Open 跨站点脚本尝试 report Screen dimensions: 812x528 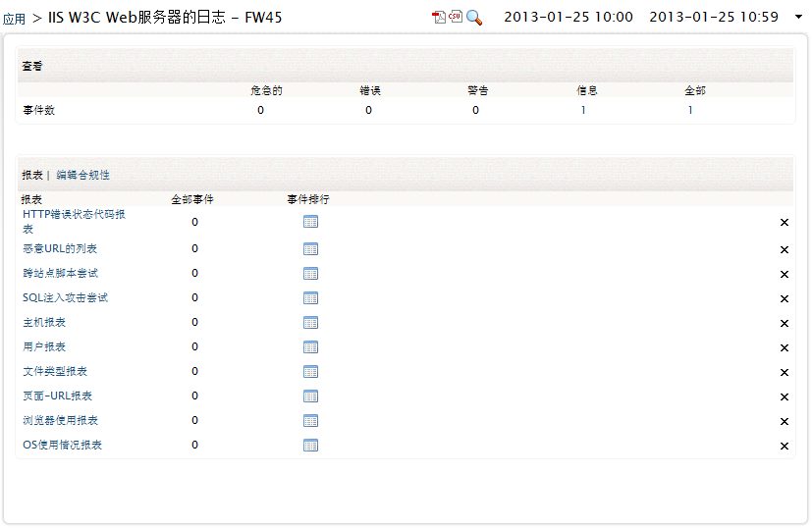[x=60, y=273]
